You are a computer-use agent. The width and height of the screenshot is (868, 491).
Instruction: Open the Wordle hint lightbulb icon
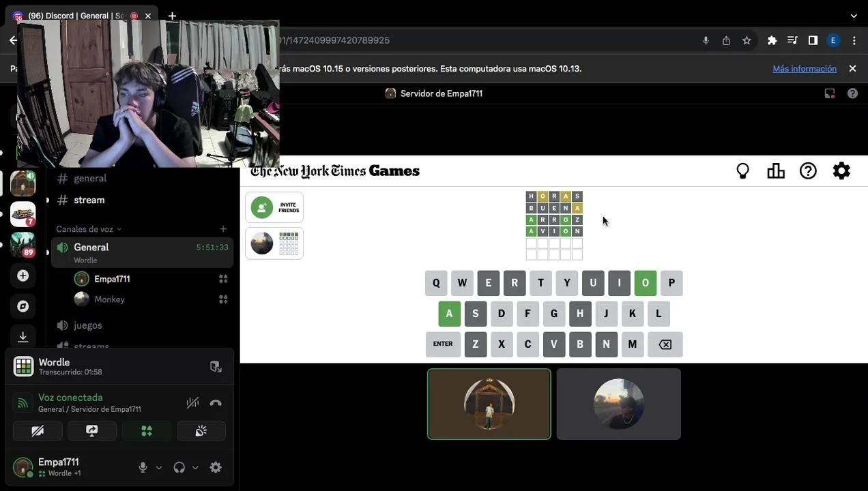coord(742,171)
